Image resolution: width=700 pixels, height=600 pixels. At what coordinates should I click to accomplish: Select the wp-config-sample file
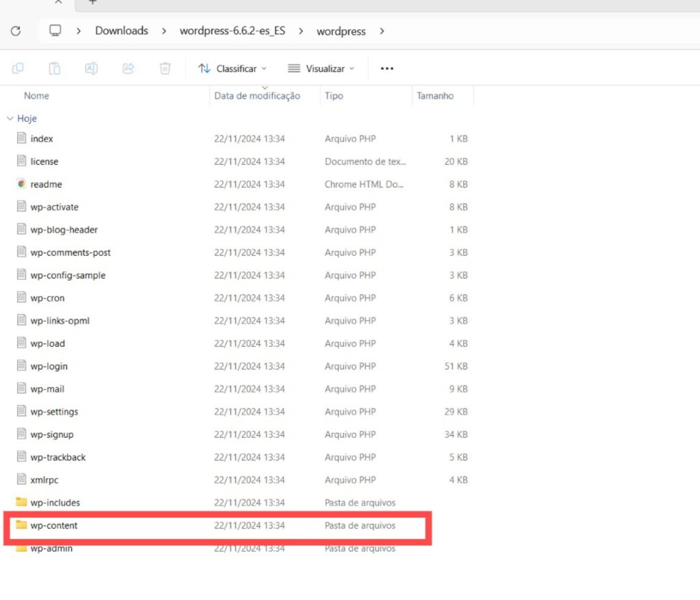(x=68, y=275)
